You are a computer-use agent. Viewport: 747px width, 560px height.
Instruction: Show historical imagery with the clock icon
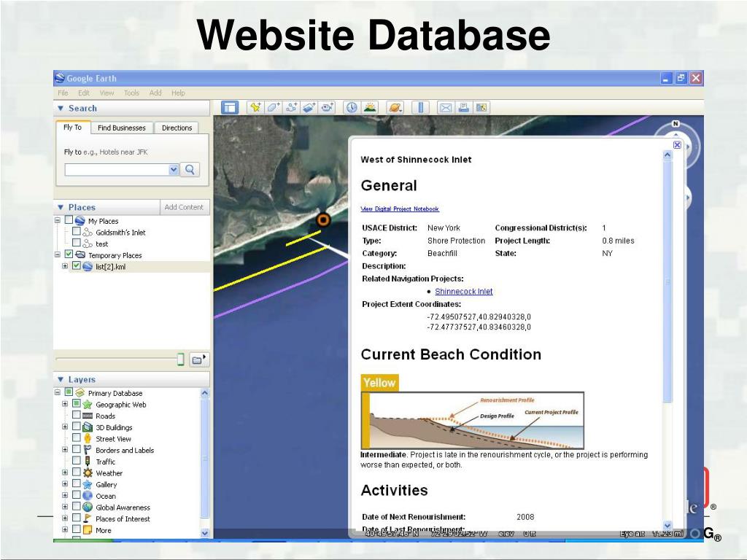[x=352, y=108]
